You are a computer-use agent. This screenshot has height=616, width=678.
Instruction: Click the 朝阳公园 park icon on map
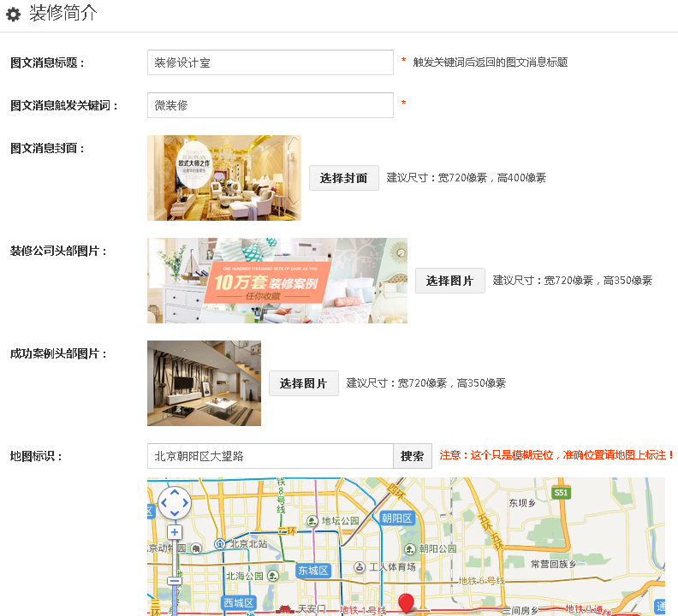point(409,548)
